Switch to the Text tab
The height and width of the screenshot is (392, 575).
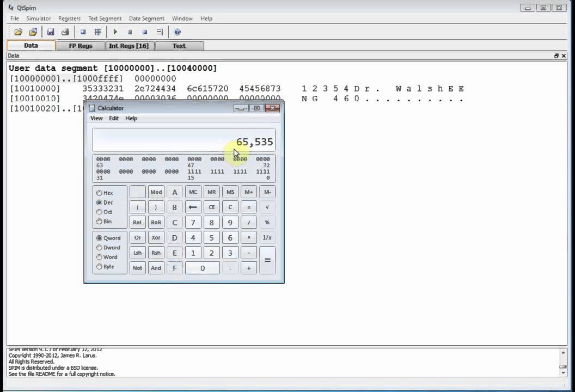point(179,46)
